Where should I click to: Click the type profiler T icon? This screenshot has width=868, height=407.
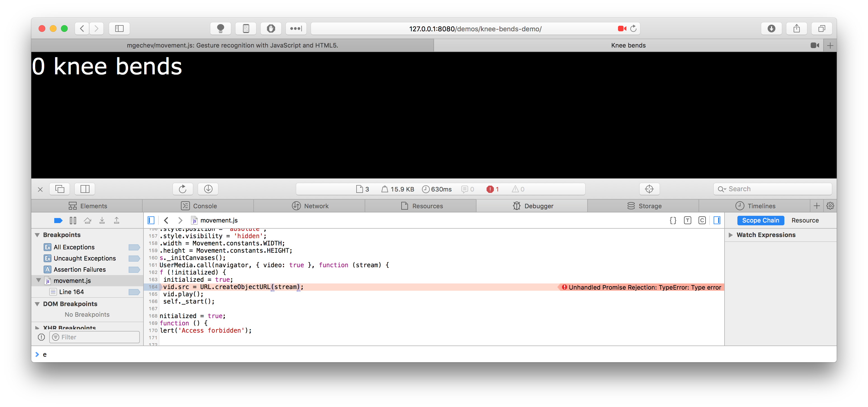coord(687,220)
